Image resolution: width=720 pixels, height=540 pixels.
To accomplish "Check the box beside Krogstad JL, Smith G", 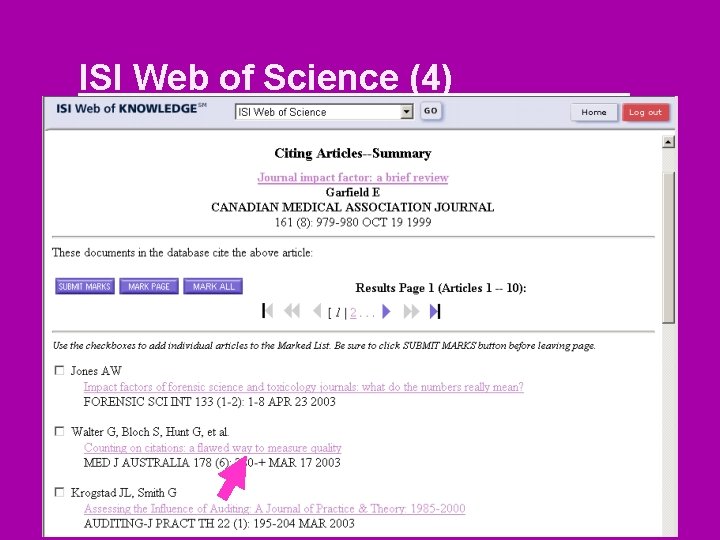I will (x=59, y=492).
